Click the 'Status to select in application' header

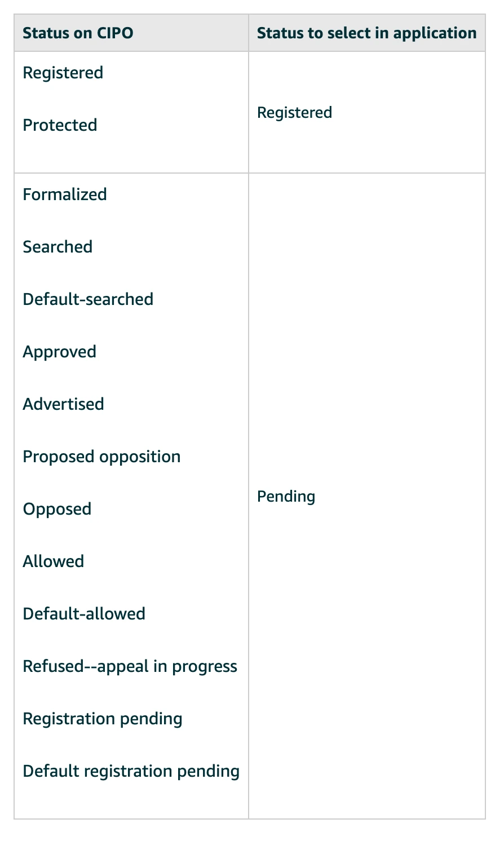366,33
